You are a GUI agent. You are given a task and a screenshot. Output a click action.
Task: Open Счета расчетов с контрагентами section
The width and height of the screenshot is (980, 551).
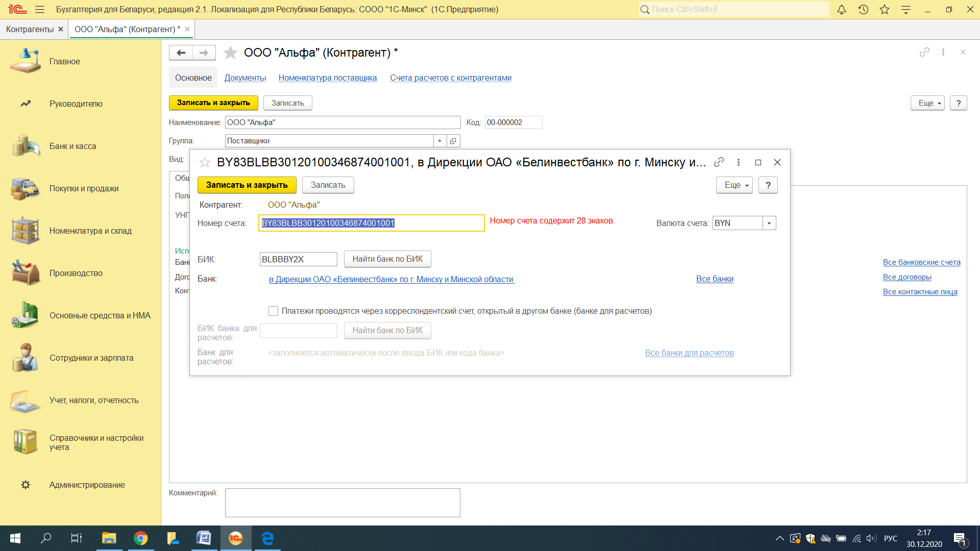[x=451, y=78]
